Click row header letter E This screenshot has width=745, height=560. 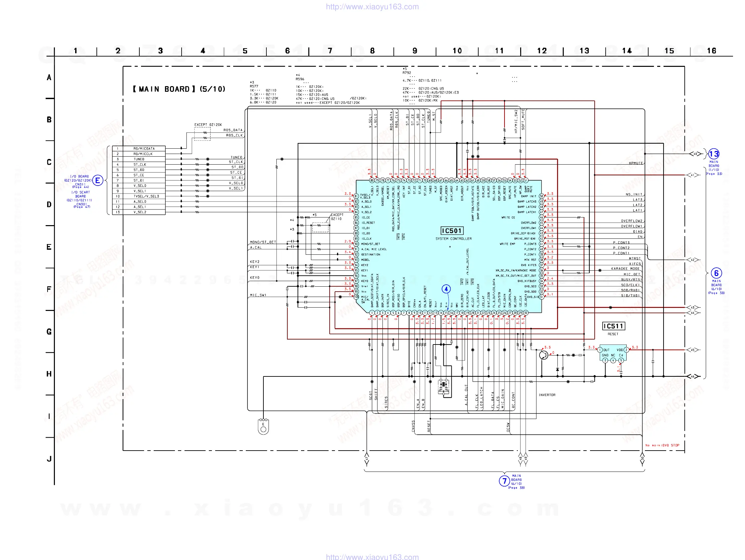pyautogui.click(x=49, y=247)
